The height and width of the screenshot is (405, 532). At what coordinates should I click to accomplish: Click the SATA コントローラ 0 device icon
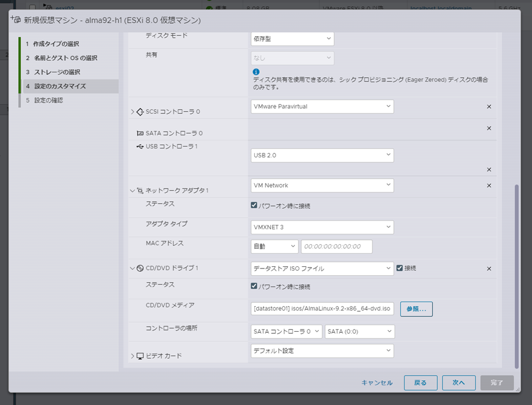[140, 133]
